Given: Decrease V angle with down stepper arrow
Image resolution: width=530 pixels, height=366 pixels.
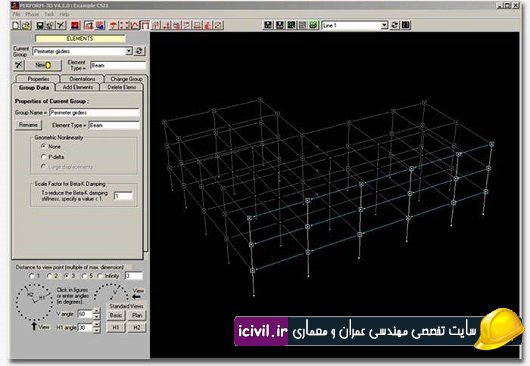Looking at the screenshot, I should point(97,316).
